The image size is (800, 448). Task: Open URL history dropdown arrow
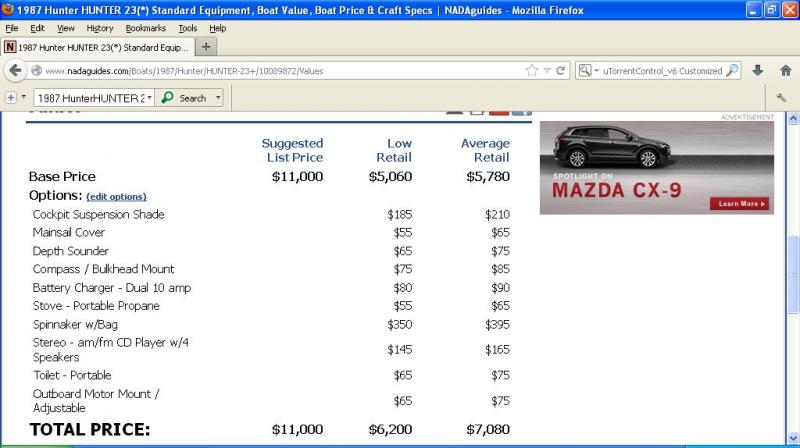(x=547, y=71)
